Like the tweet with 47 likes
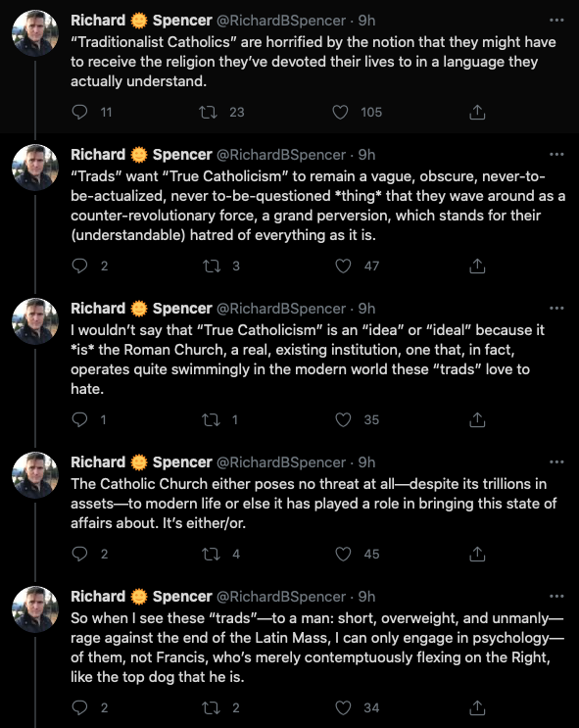579x728 pixels. click(x=343, y=266)
